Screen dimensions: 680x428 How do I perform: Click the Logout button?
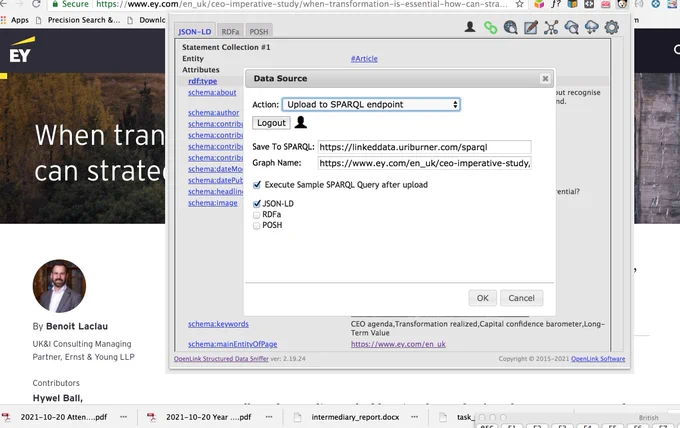(x=271, y=123)
